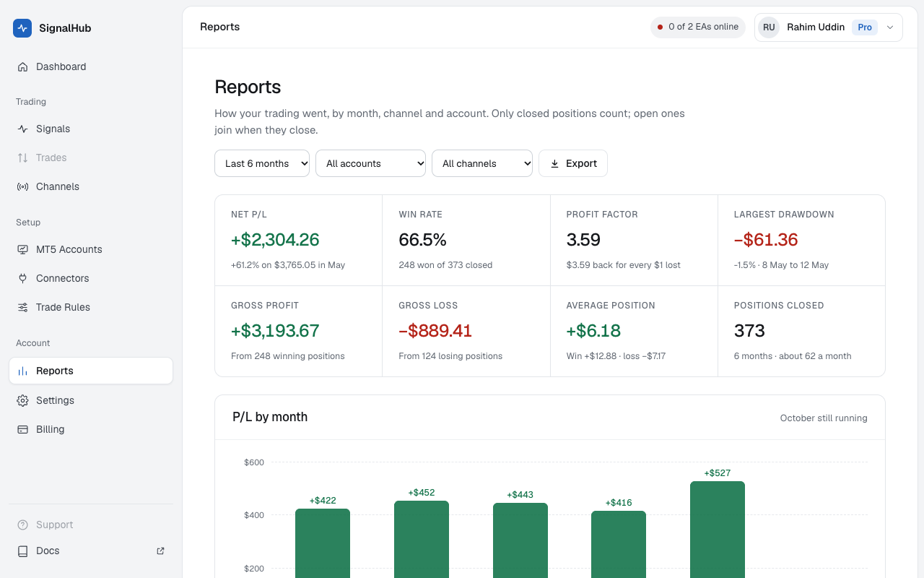This screenshot has height=578, width=924.
Task: Click the Signals pulse icon
Action: (22, 129)
